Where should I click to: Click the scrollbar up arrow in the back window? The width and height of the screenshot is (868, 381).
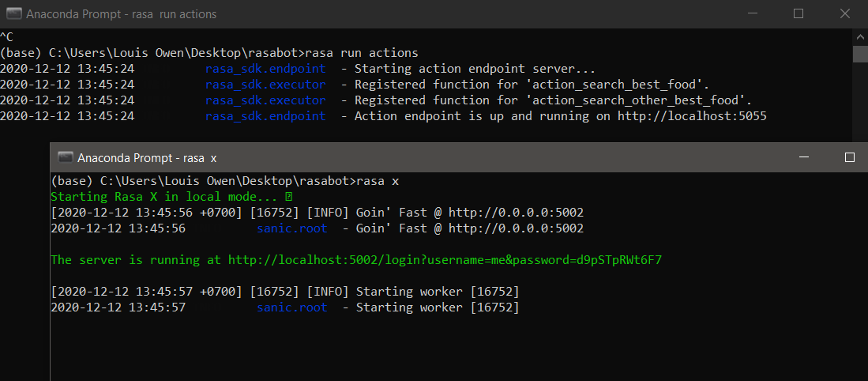pos(859,37)
